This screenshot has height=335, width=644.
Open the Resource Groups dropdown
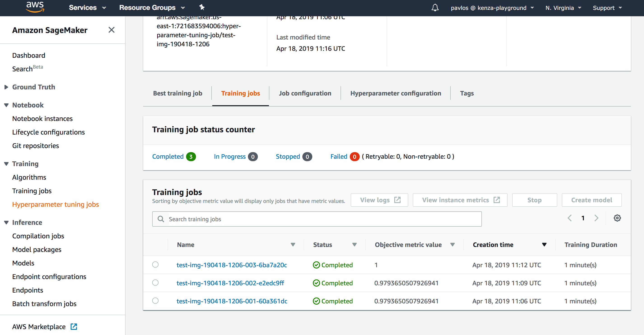(x=152, y=8)
